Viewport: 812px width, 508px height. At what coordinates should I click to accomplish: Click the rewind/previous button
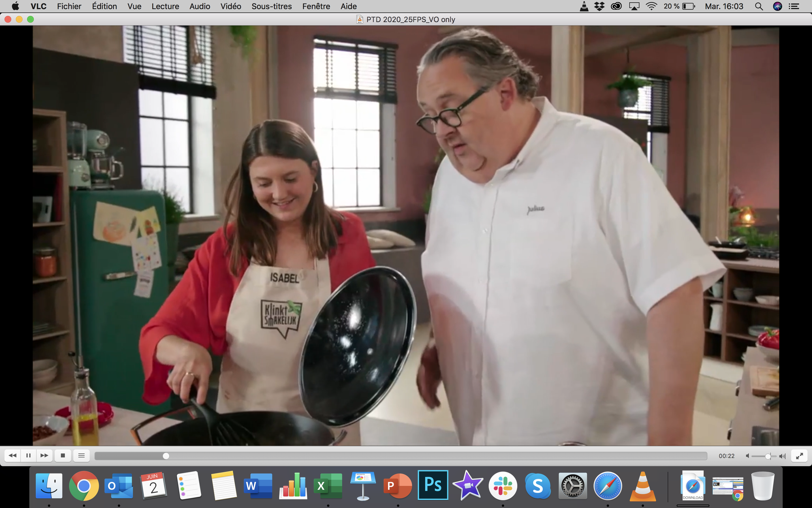pos(12,456)
